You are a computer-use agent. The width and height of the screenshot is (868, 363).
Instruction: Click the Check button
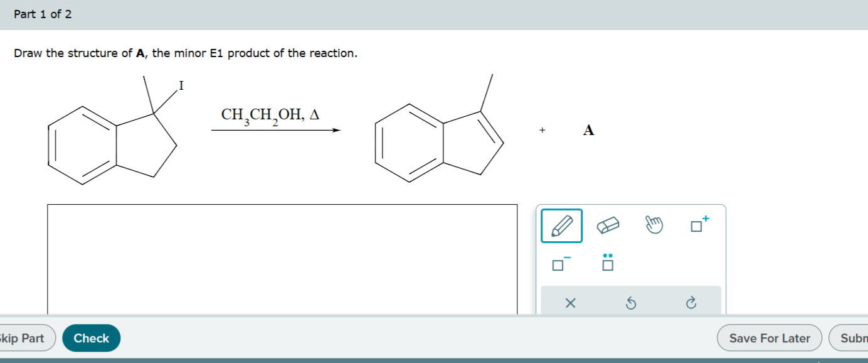(x=92, y=338)
